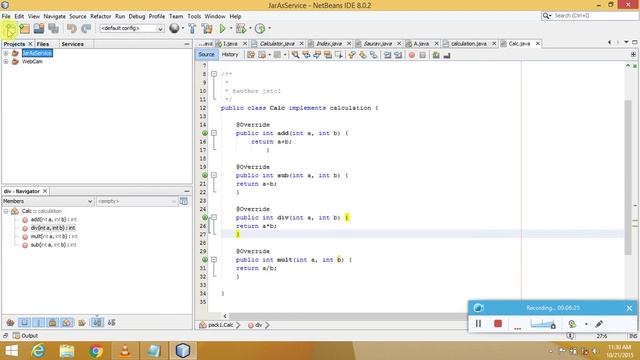Viewport: 640px width, 360px height.
Task: Close the Projects panel tab
Action: [x=30, y=44]
